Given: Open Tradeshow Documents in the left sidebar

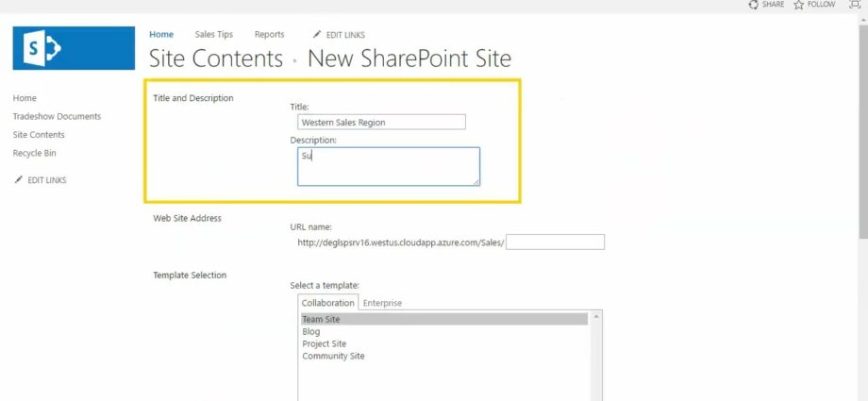Looking at the screenshot, I should click(x=57, y=117).
